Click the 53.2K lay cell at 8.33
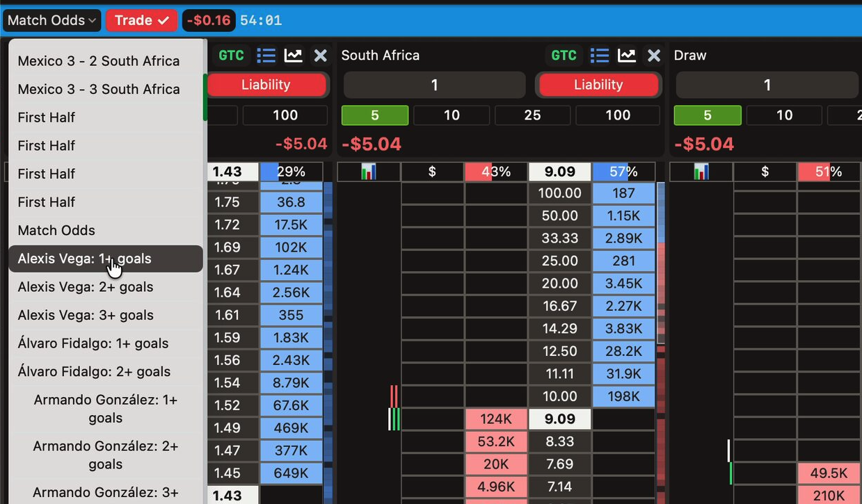 point(496,441)
